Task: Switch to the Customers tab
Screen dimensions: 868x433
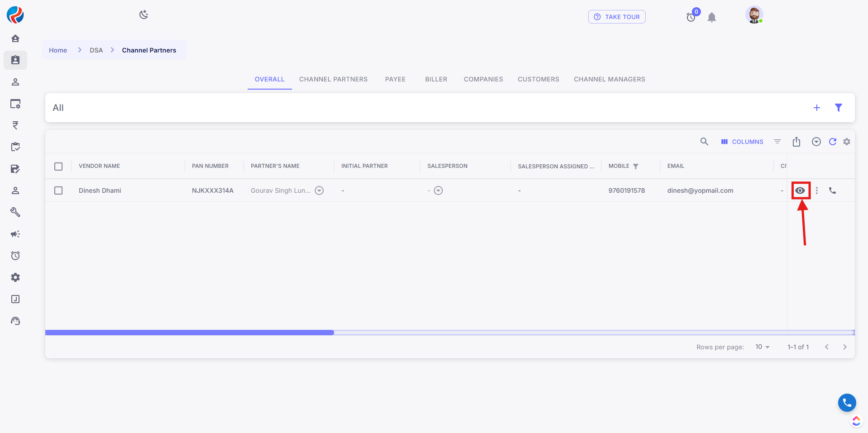Action: [538, 79]
